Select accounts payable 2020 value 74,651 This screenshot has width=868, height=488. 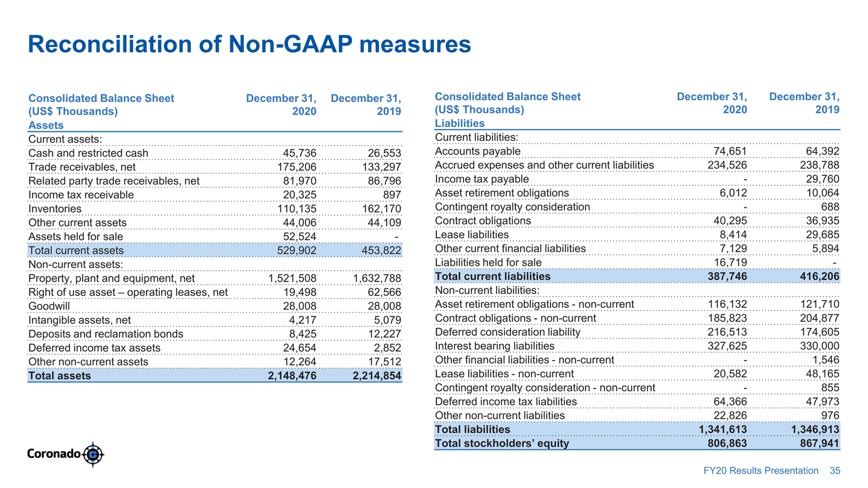pyautogui.click(x=730, y=151)
